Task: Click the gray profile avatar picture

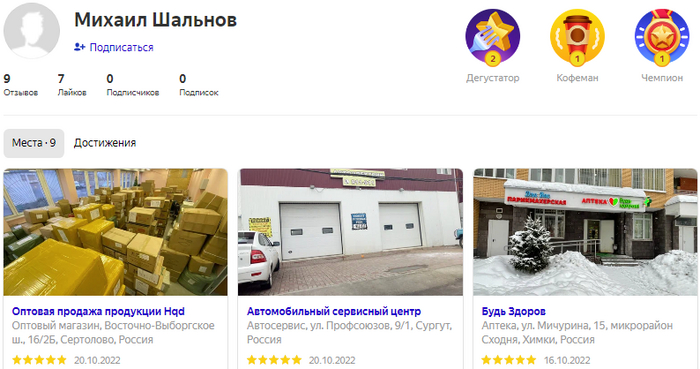Action: (x=32, y=30)
